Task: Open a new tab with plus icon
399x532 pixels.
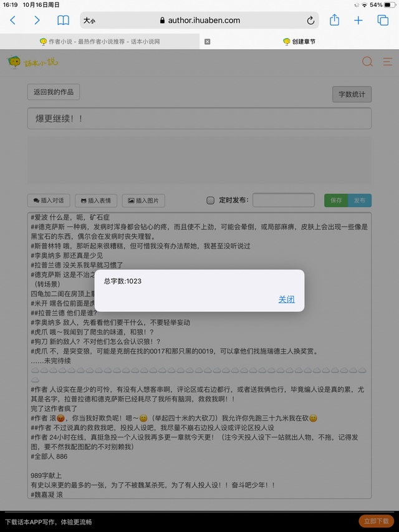Action: click(358, 20)
